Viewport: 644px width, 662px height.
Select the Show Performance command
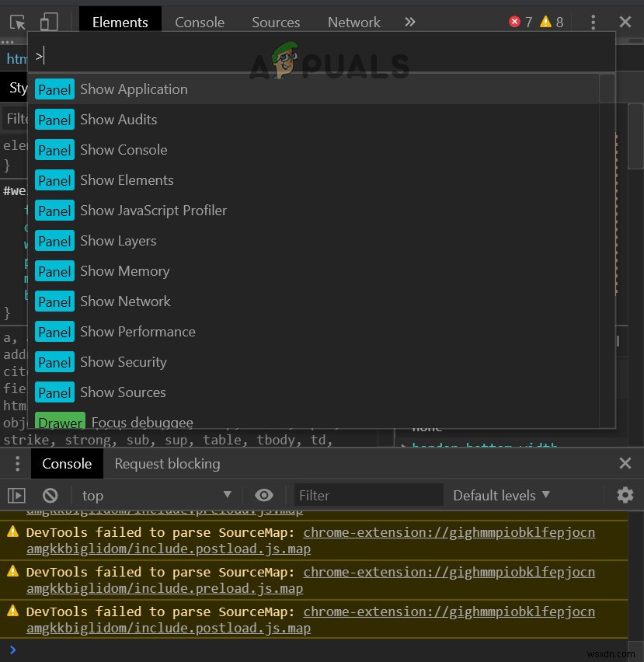138,332
